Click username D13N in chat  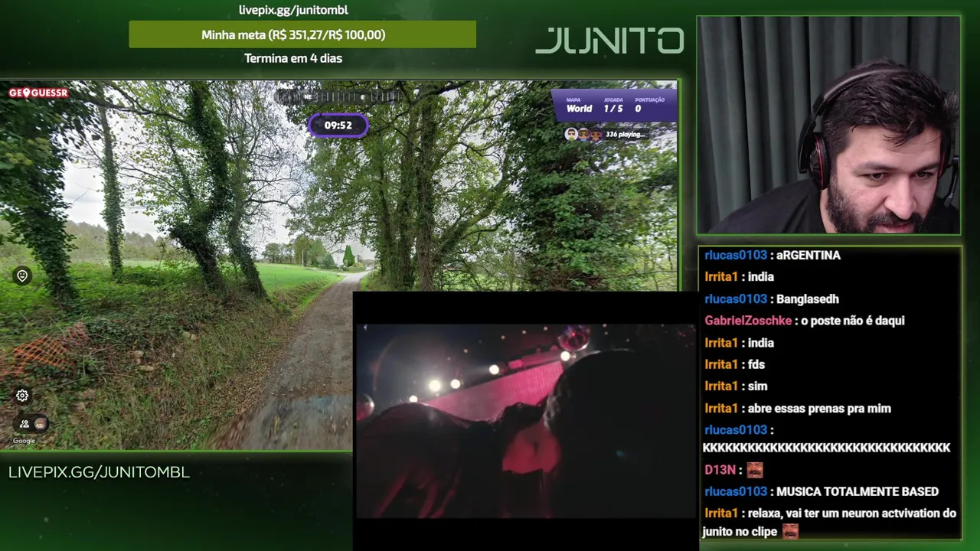720,470
